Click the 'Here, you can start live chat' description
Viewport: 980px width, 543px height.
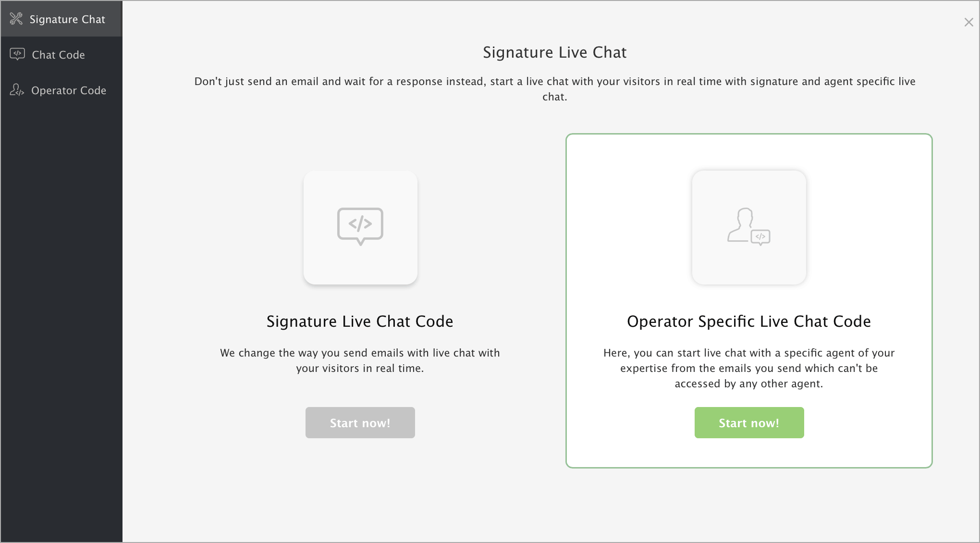pyautogui.click(x=749, y=368)
